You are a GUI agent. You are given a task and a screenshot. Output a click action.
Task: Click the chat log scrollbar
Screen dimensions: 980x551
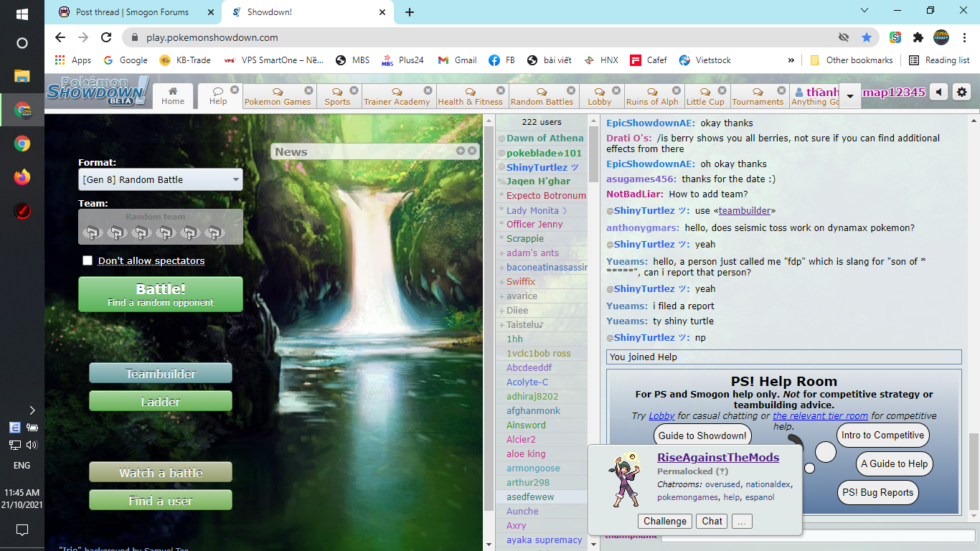pyautogui.click(x=974, y=472)
